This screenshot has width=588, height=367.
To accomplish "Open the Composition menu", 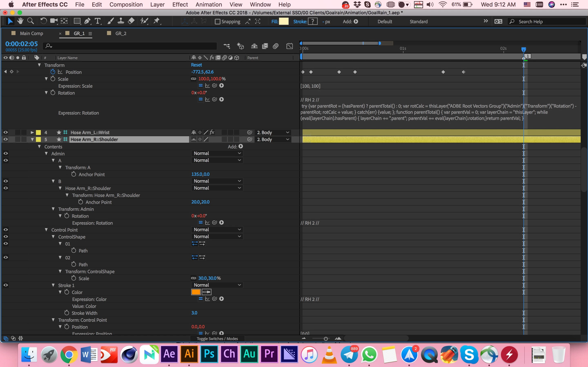I will [x=126, y=5].
